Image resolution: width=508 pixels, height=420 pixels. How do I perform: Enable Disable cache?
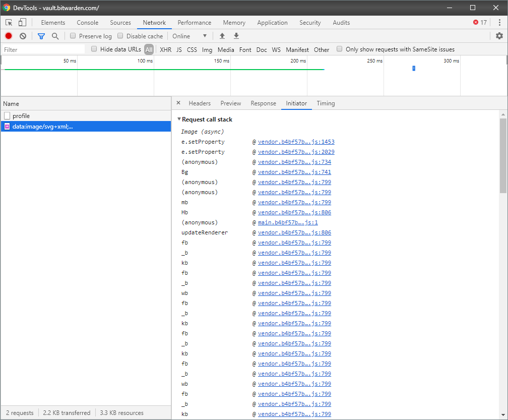tap(120, 36)
